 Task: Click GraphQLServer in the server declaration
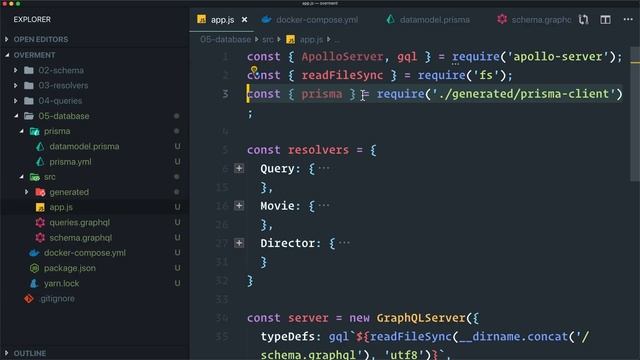421,318
